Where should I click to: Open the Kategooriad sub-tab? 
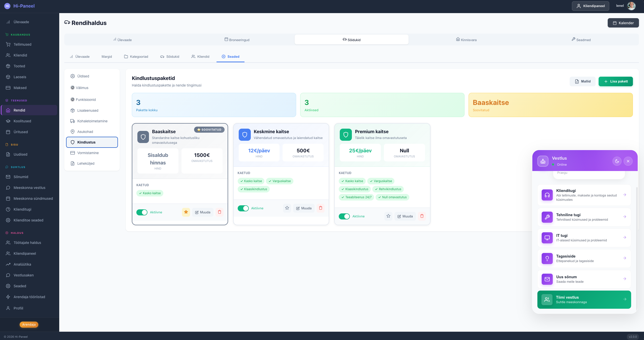[x=136, y=57]
